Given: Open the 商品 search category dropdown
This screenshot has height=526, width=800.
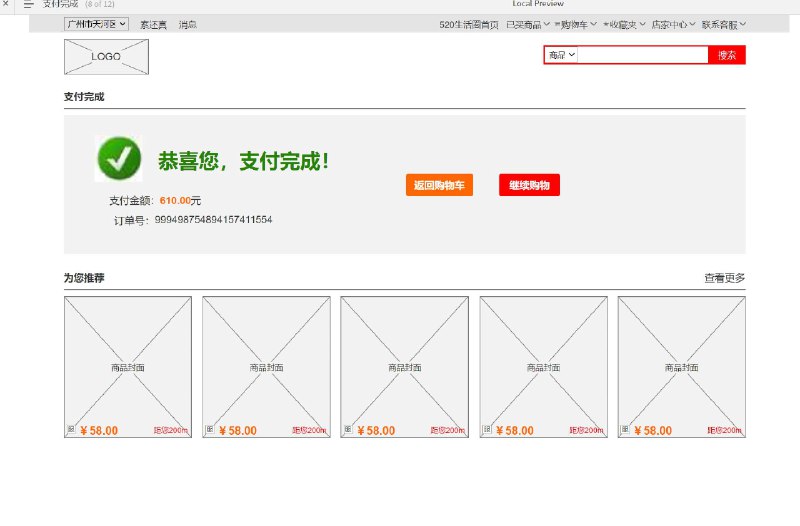Looking at the screenshot, I should (561, 55).
